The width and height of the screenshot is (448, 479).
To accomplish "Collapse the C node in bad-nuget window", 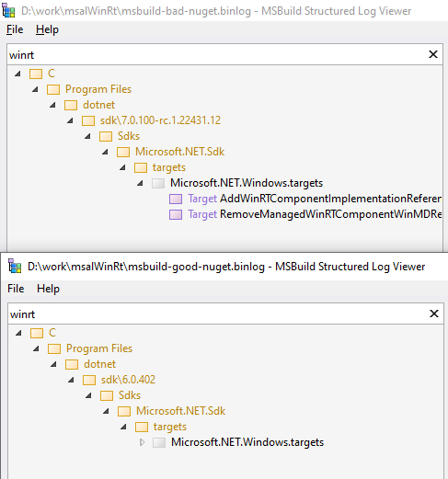I will pyautogui.click(x=18, y=74).
